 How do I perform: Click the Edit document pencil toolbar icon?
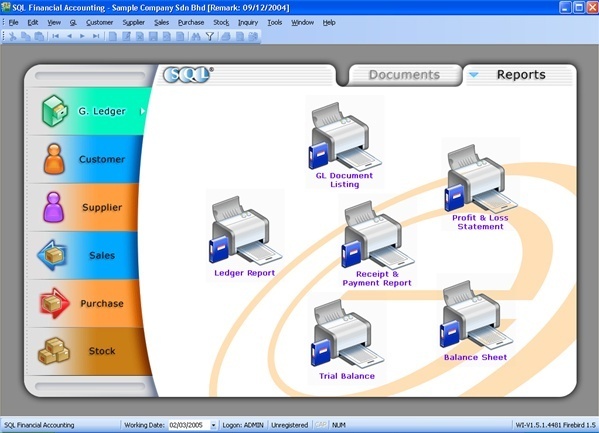point(126,36)
